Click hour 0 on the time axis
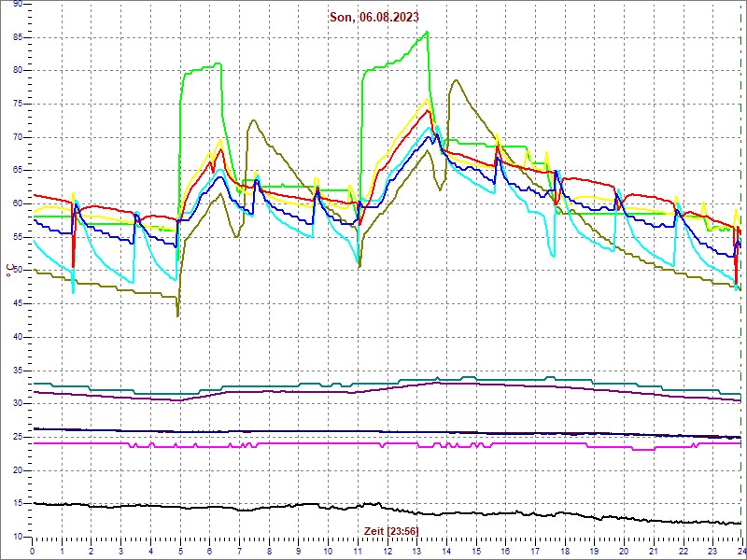 point(33,551)
